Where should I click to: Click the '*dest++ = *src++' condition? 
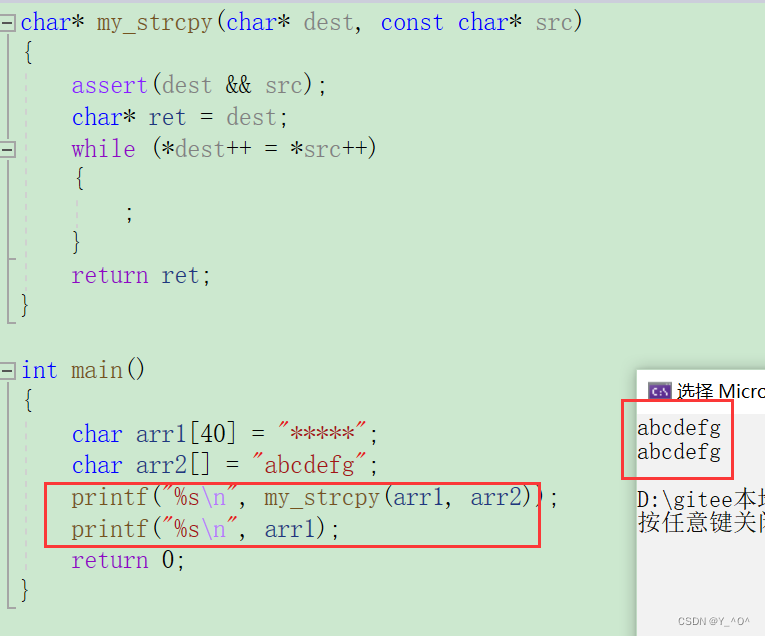264,148
